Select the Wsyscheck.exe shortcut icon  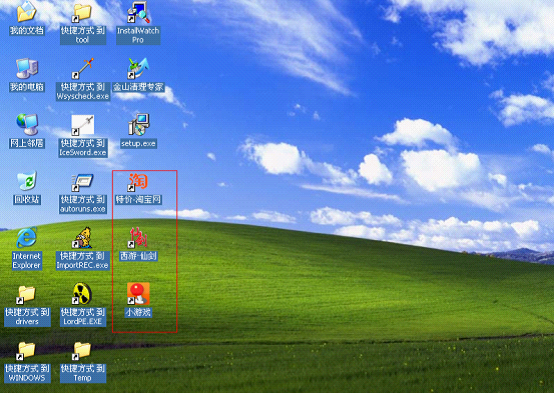coord(82,69)
